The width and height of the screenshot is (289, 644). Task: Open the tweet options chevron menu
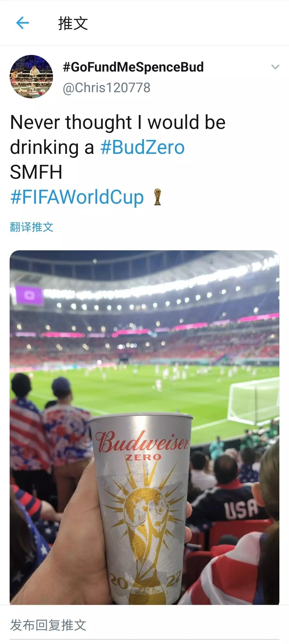tap(275, 67)
